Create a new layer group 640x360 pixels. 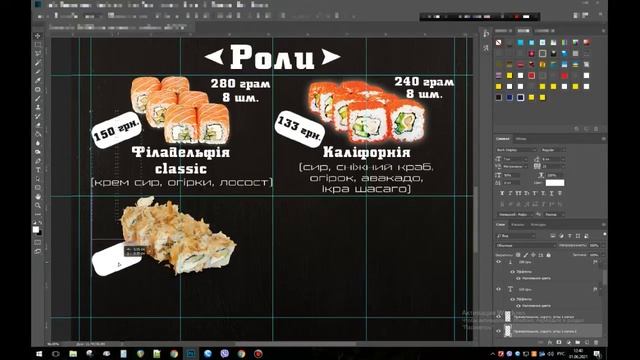point(578,342)
